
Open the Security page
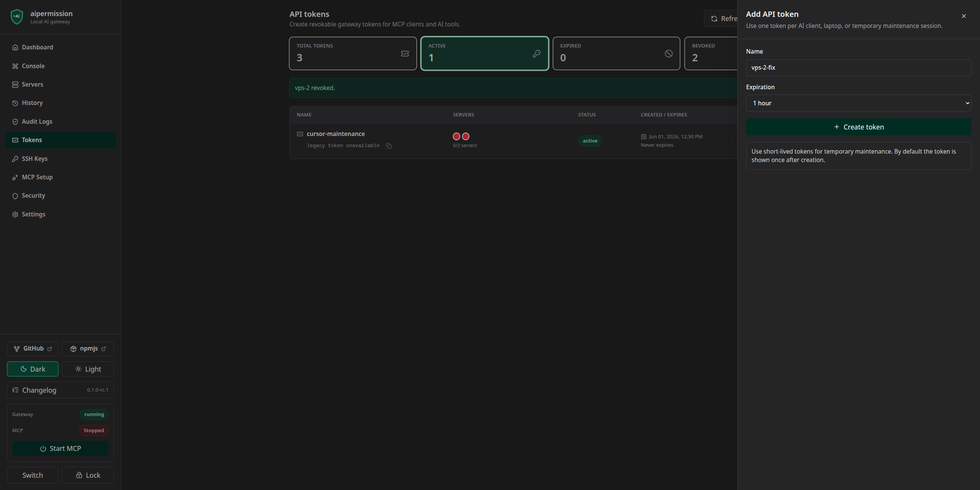coord(60,196)
